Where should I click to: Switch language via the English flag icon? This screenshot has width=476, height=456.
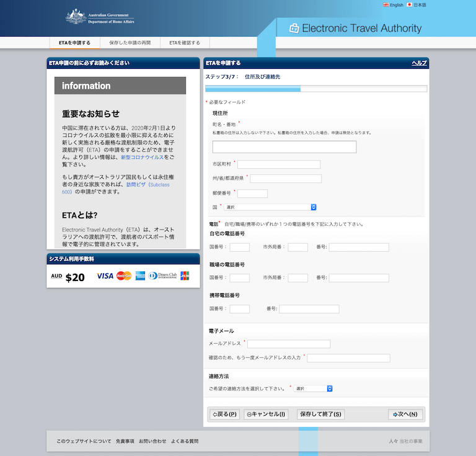pos(386,4)
